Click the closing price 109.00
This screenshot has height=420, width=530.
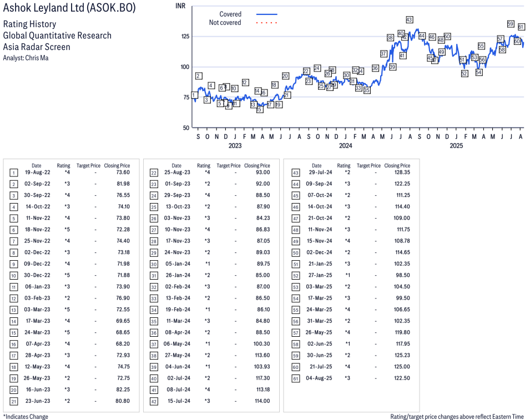coord(402,218)
